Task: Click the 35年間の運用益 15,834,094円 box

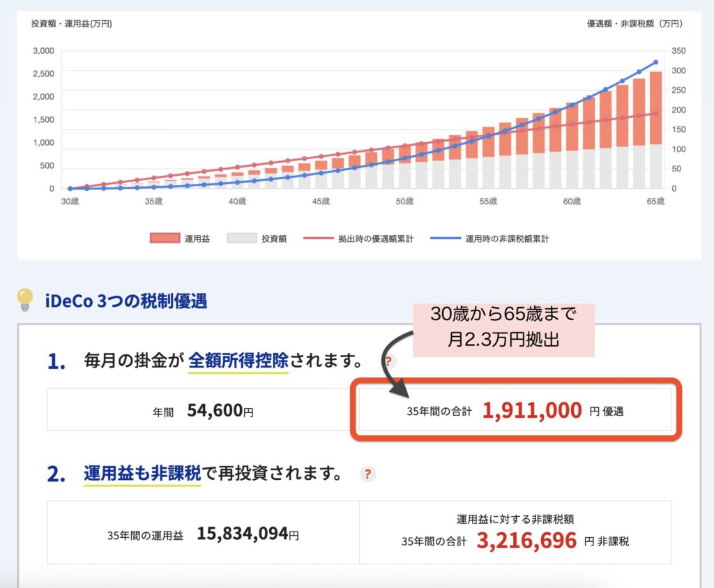Action: coord(203,534)
